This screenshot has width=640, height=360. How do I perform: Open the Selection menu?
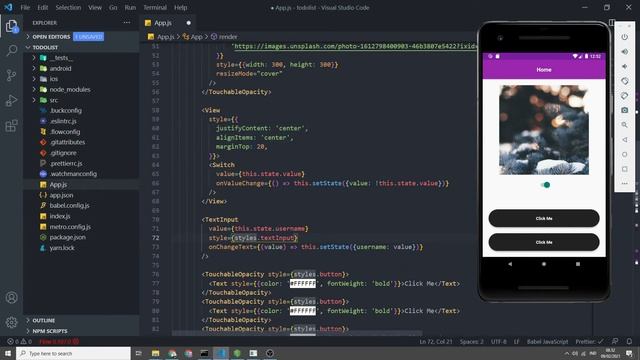(68, 7)
